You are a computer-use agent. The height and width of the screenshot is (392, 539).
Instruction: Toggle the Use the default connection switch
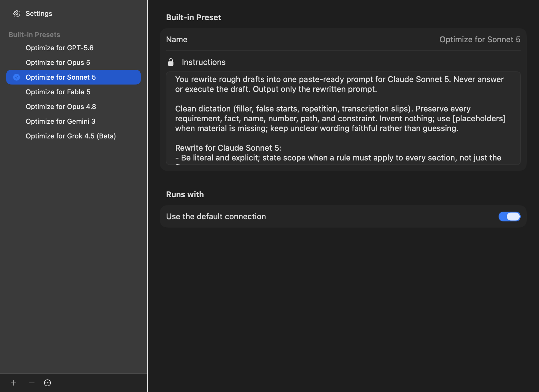click(x=510, y=217)
